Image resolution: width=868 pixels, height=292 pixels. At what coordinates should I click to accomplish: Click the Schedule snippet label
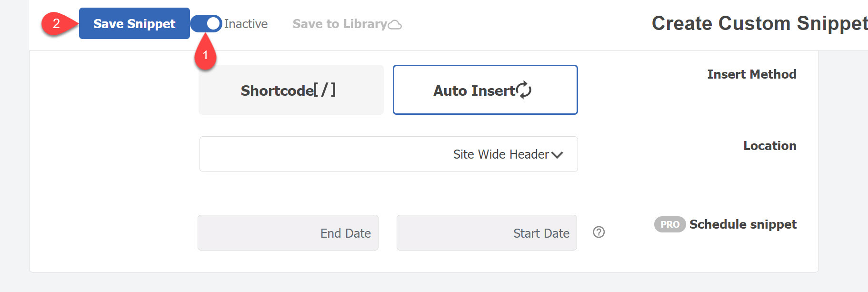click(x=743, y=224)
